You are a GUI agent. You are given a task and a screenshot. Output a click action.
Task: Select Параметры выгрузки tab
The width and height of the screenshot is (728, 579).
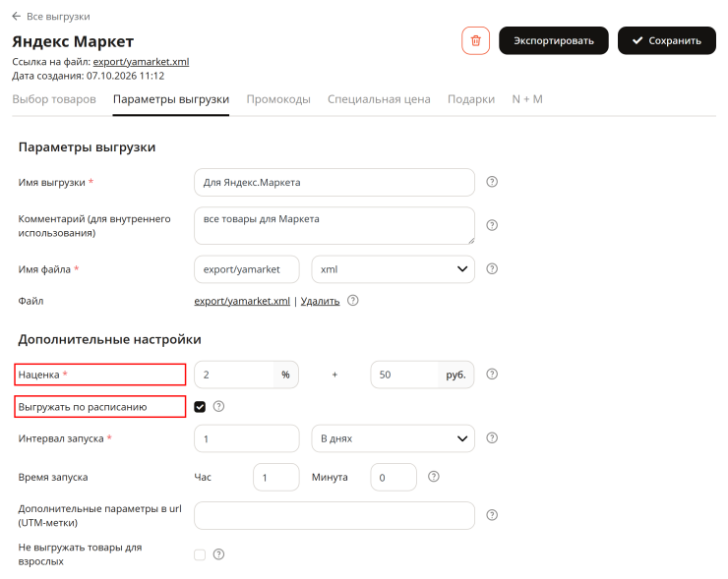point(171,99)
